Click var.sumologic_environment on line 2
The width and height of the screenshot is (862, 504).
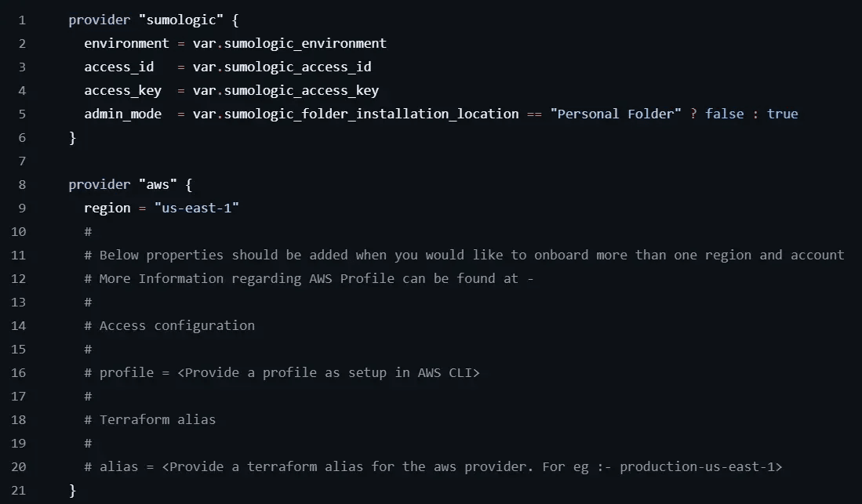289,43
